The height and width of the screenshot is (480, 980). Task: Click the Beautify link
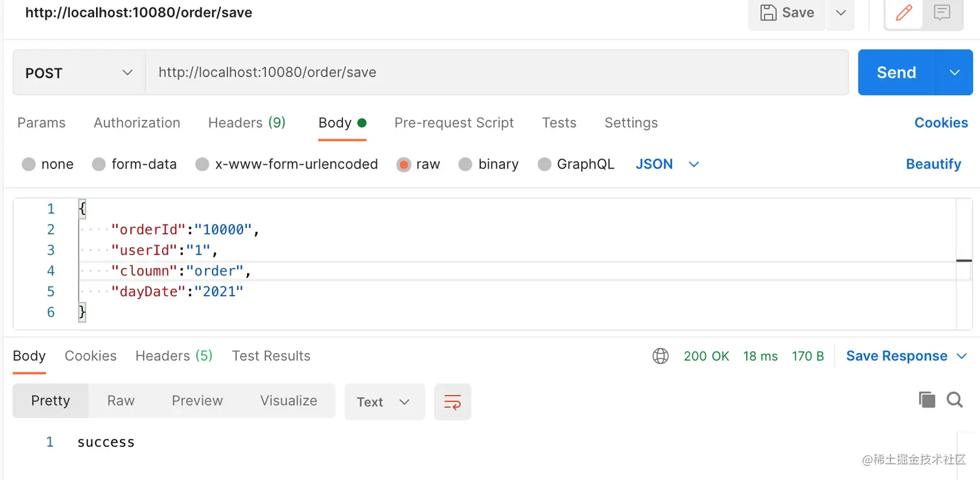tap(933, 165)
